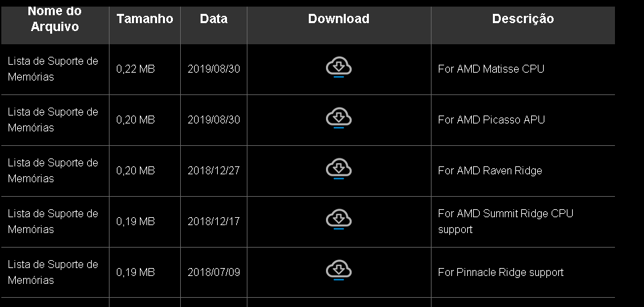Download the Pinnacle Ridge support list
Image resolution: width=644 pixels, height=307 pixels.
tap(338, 271)
